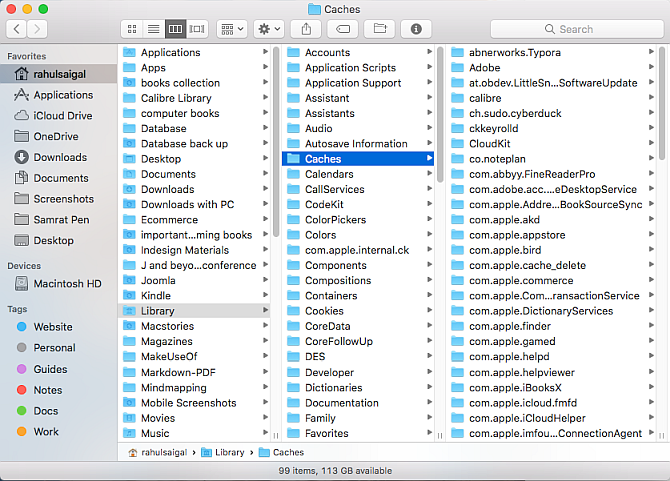Select the com.apple.finder cache folder

click(509, 326)
